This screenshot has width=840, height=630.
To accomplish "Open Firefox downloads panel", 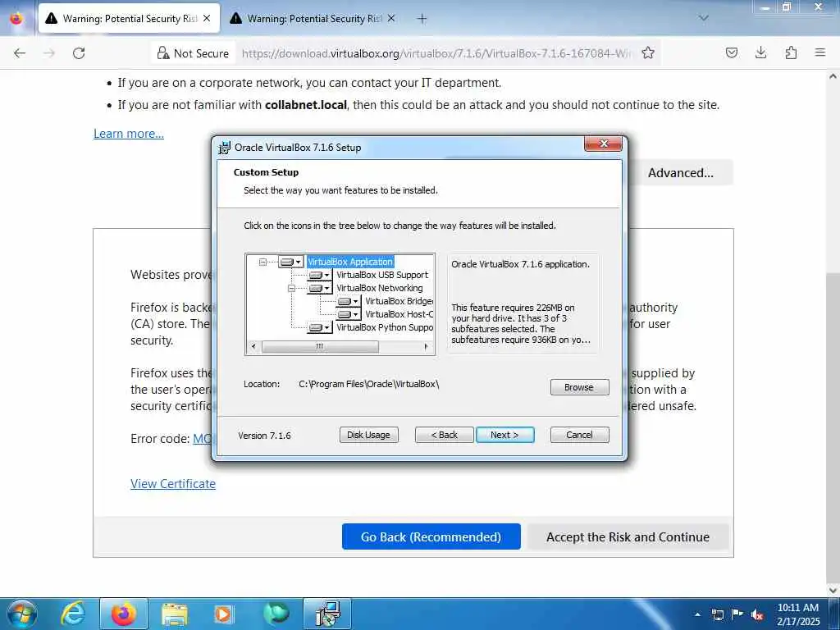I will (760, 53).
